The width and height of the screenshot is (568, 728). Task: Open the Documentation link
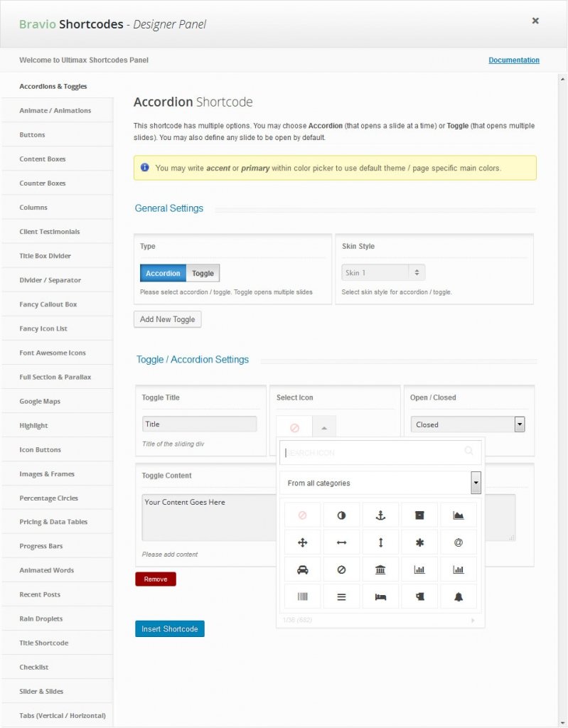(513, 60)
